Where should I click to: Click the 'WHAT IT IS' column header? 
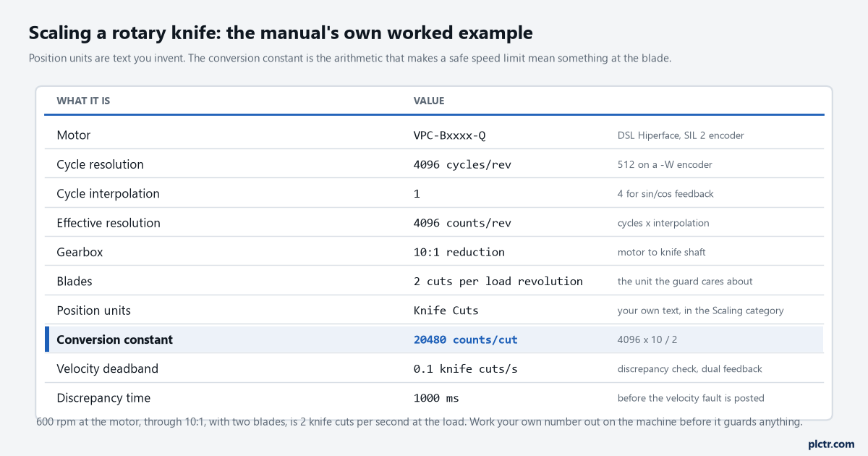point(83,101)
